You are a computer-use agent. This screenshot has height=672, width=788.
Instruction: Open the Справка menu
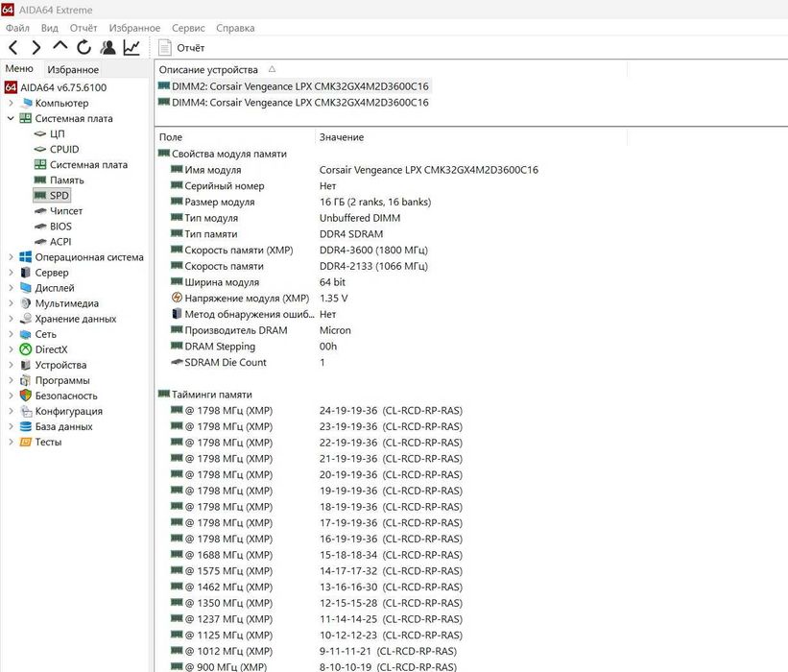[235, 28]
